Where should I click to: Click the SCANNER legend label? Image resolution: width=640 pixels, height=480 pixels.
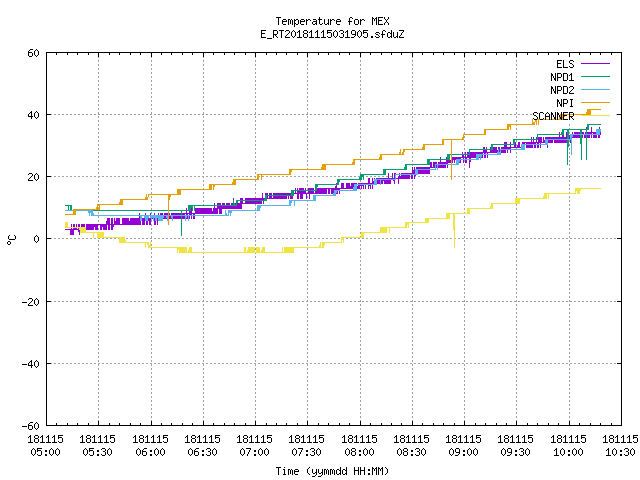click(x=553, y=116)
